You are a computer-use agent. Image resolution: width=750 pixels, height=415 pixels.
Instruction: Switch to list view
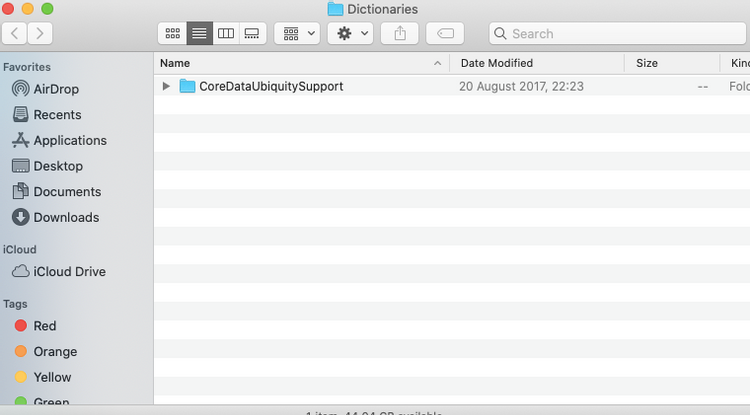click(199, 33)
